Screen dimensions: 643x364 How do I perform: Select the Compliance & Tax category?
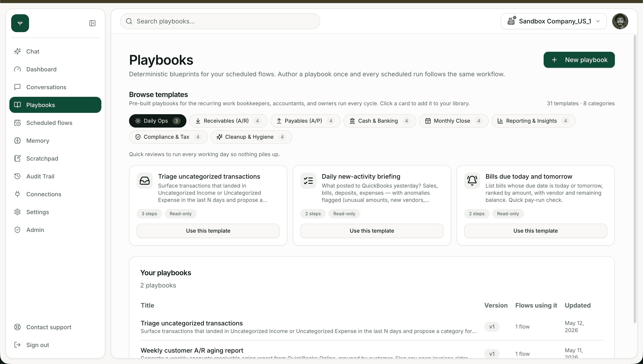click(168, 137)
